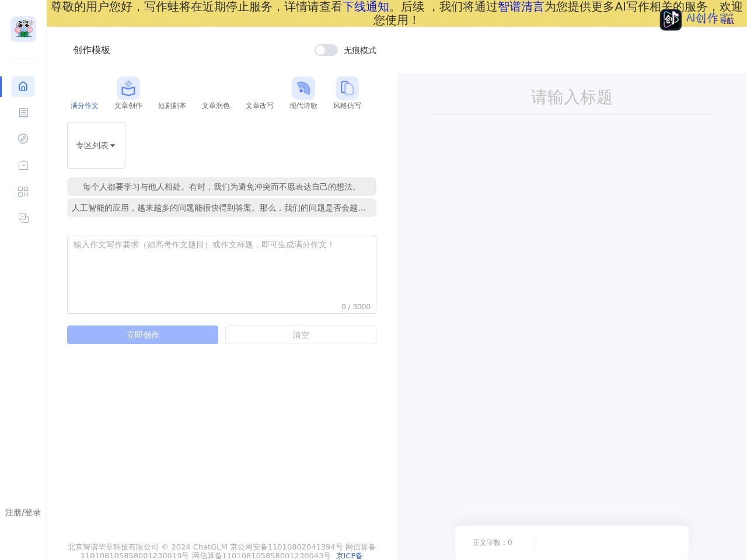Click the 请输入标题 title field

point(572,97)
